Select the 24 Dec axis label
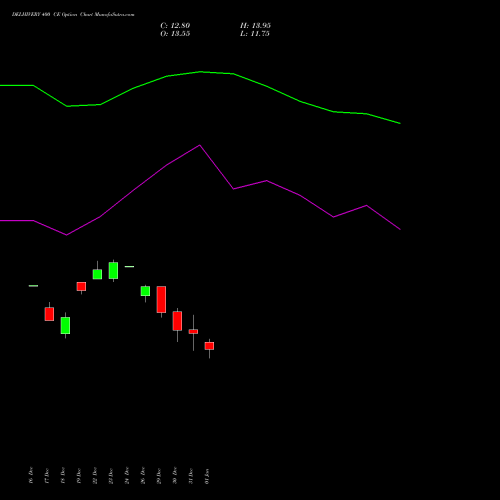Image resolution: width=500 pixels, height=500 pixels. click(x=127, y=475)
